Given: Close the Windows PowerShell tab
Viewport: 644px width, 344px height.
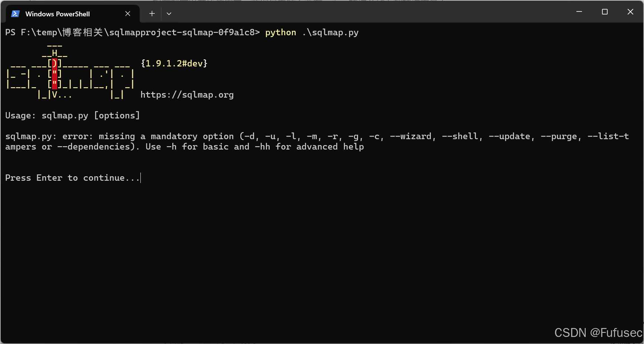Looking at the screenshot, I should pyautogui.click(x=128, y=13).
